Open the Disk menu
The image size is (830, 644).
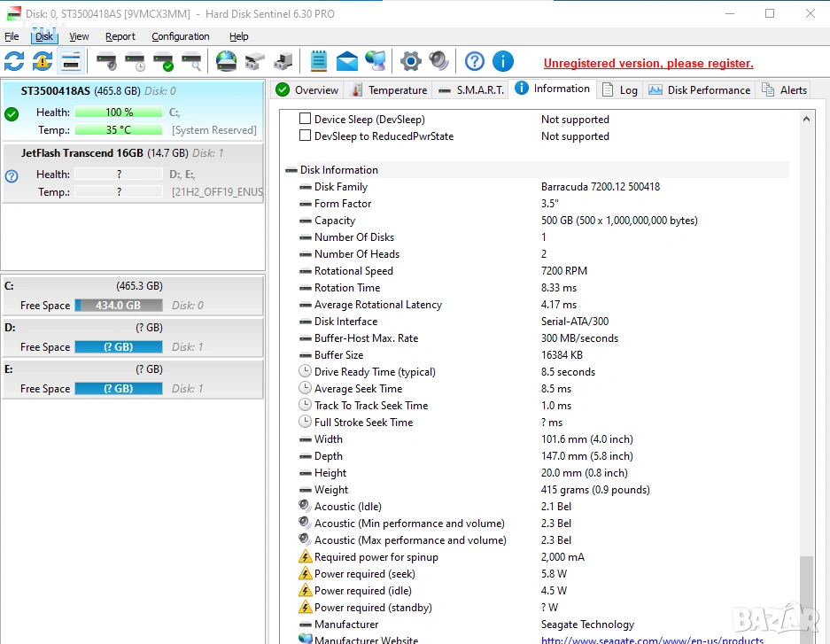pos(44,36)
